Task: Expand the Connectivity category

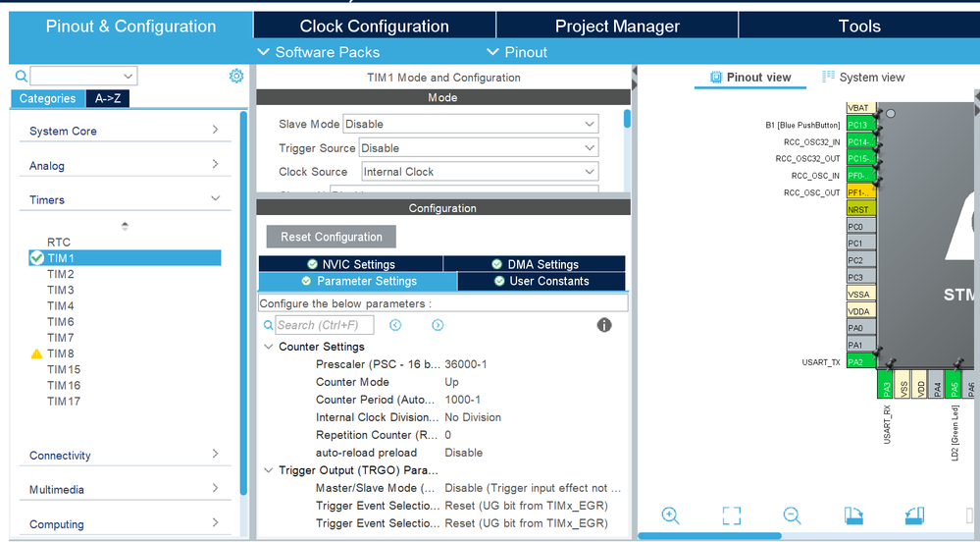Action: click(125, 455)
